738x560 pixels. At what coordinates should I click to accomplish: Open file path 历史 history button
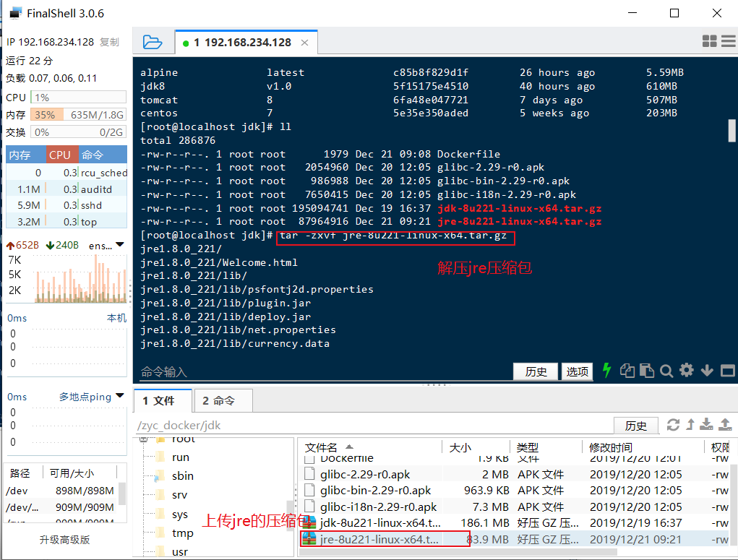point(635,426)
